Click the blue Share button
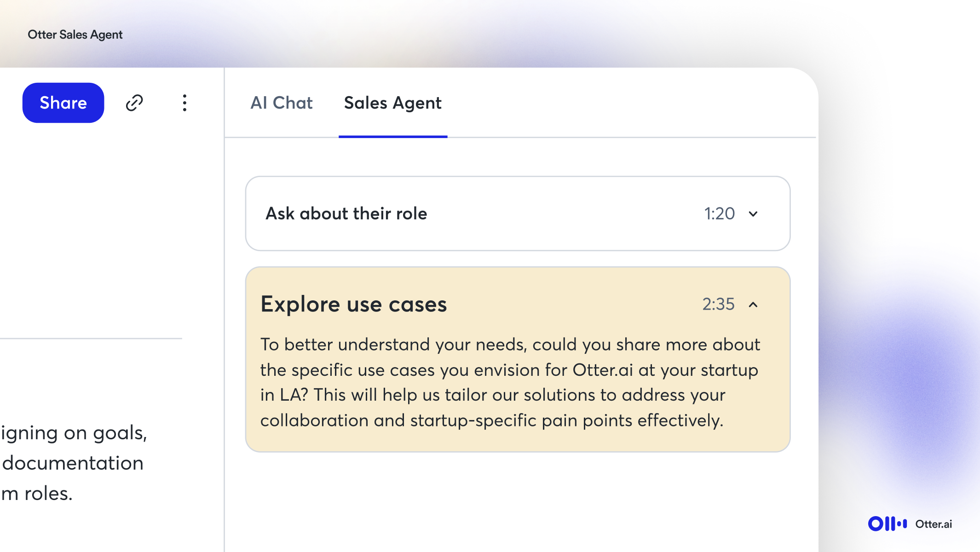This screenshot has width=980, height=552. click(63, 103)
